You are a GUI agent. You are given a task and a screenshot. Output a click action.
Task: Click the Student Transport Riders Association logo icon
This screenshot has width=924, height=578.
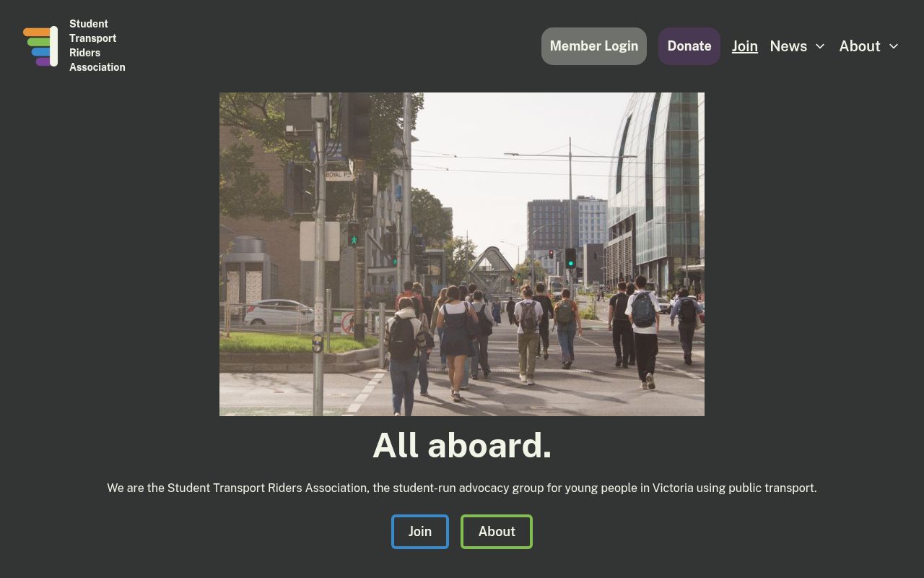click(x=40, y=46)
